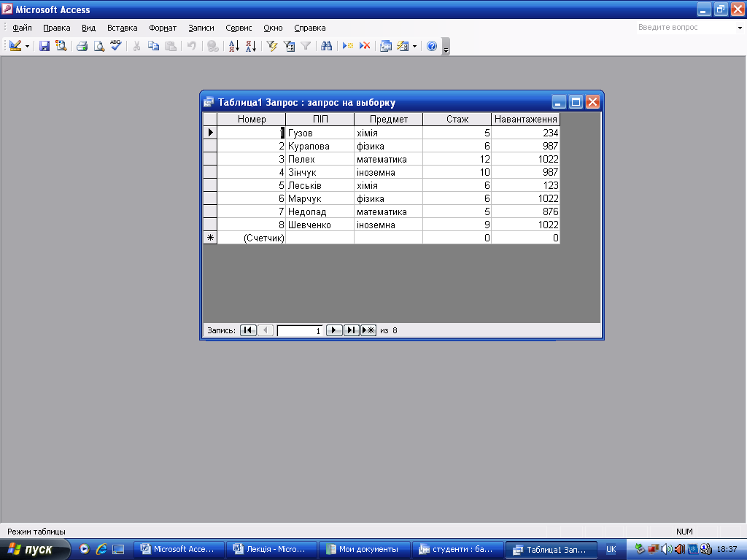
Task: Sort records descending Я-A
Action: click(251, 46)
